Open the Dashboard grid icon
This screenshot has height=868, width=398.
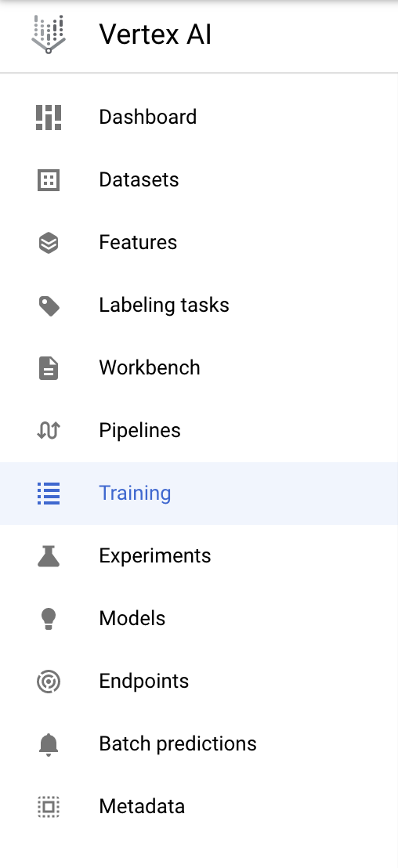(x=49, y=118)
